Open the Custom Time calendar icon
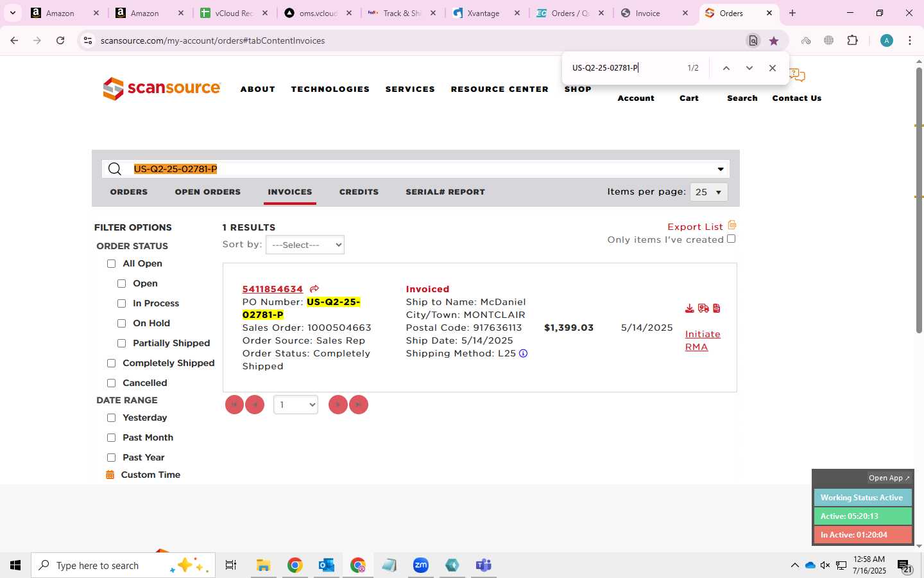This screenshot has height=578, width=924. coord(110,475)
